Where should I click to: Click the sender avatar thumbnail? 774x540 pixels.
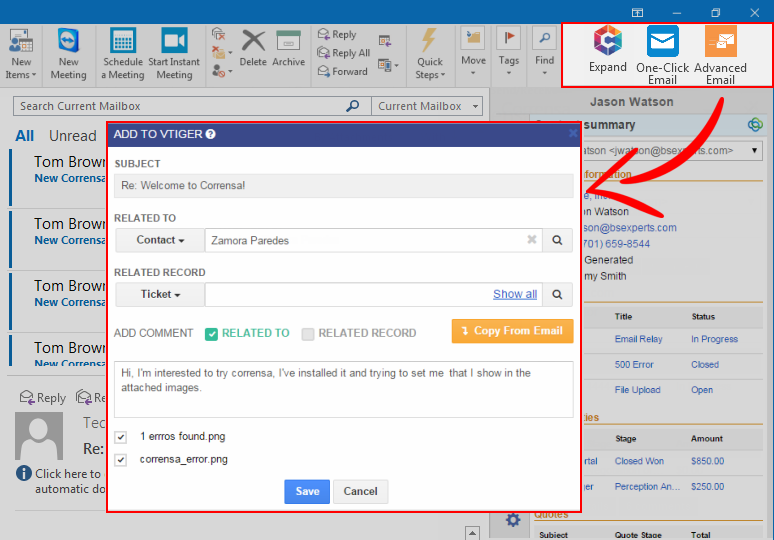pyautogui.click(x=39, y=436)
